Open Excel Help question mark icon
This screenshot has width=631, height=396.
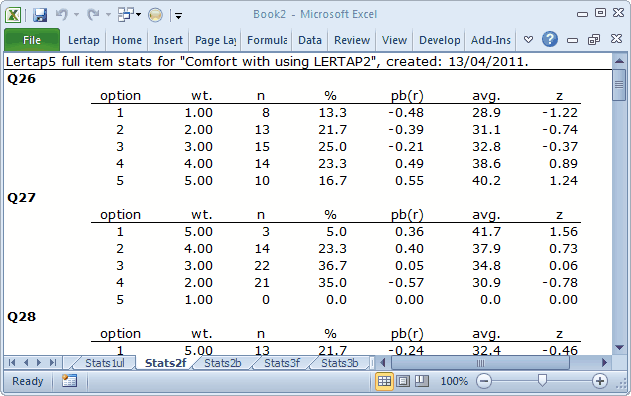point(550,39)
